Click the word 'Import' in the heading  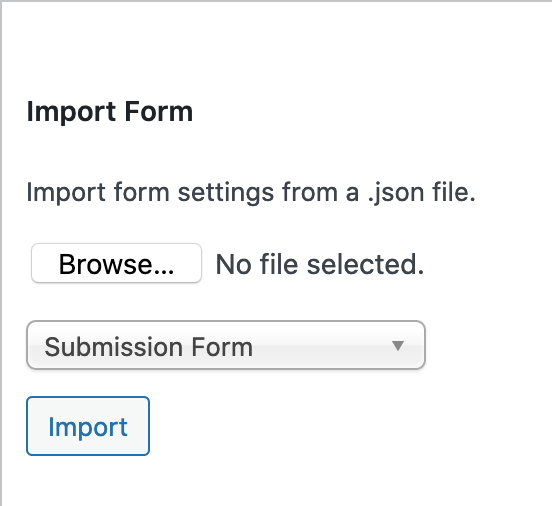[x=71, y=112]
